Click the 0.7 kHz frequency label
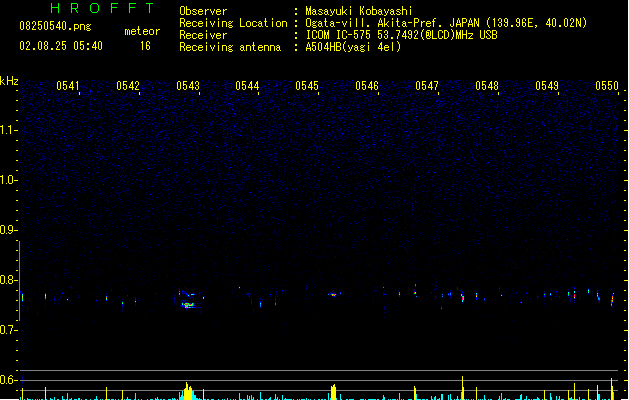629x400 pixels. pyautogui.click(x=8, y=330)
